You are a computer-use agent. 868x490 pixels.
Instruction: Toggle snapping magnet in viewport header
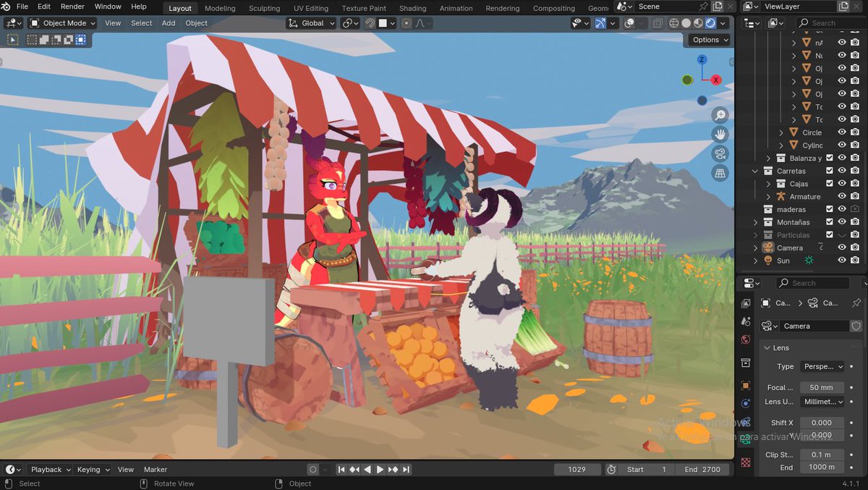(x=370, y=23)
